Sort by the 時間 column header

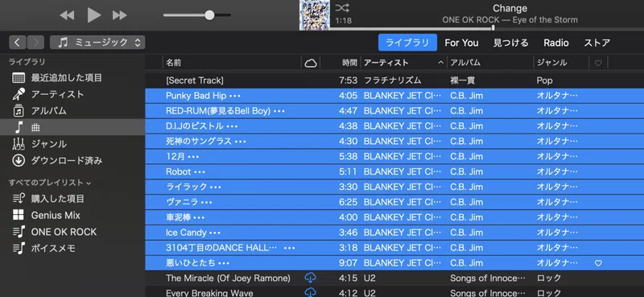point(350,63)
